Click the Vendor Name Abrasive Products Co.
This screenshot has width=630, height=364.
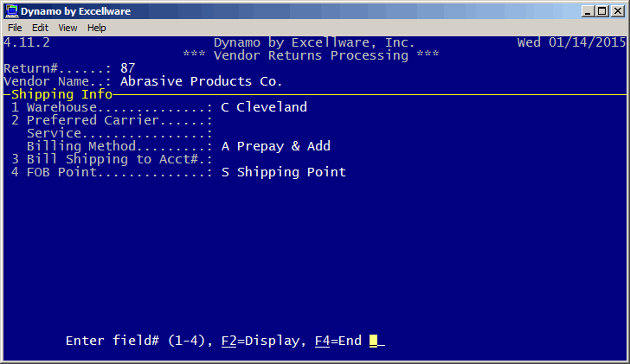click(x=201, y=81)
